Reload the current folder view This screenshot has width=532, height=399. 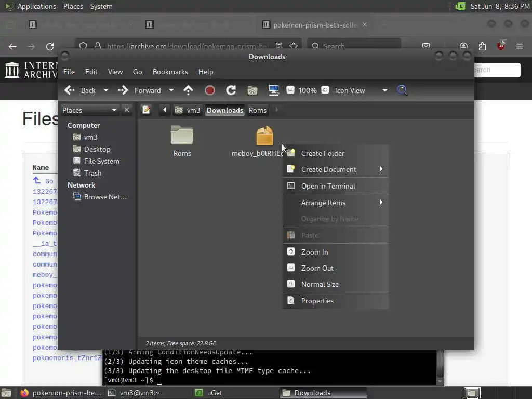click(x=231, y=90)
